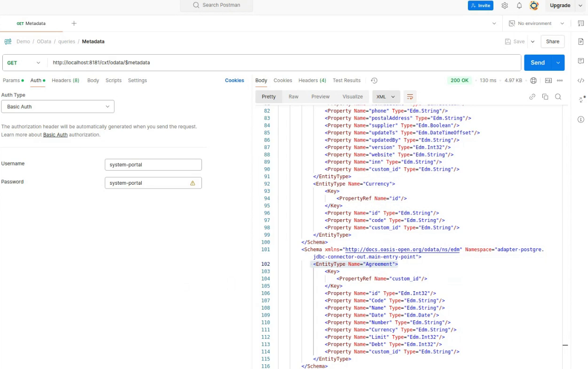Screen dimensions: 588x369
Task: Open XML format dropdown
Action: [386, 97]
